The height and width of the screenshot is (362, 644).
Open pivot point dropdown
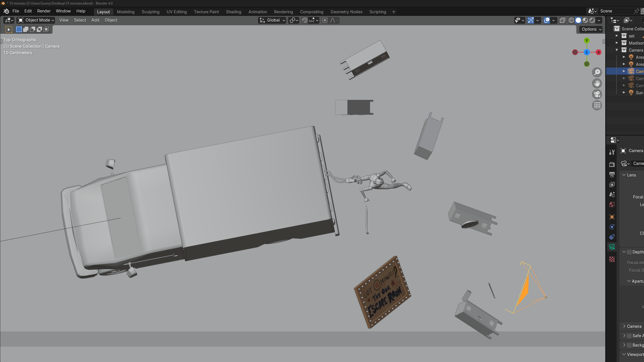pos(294,20)
